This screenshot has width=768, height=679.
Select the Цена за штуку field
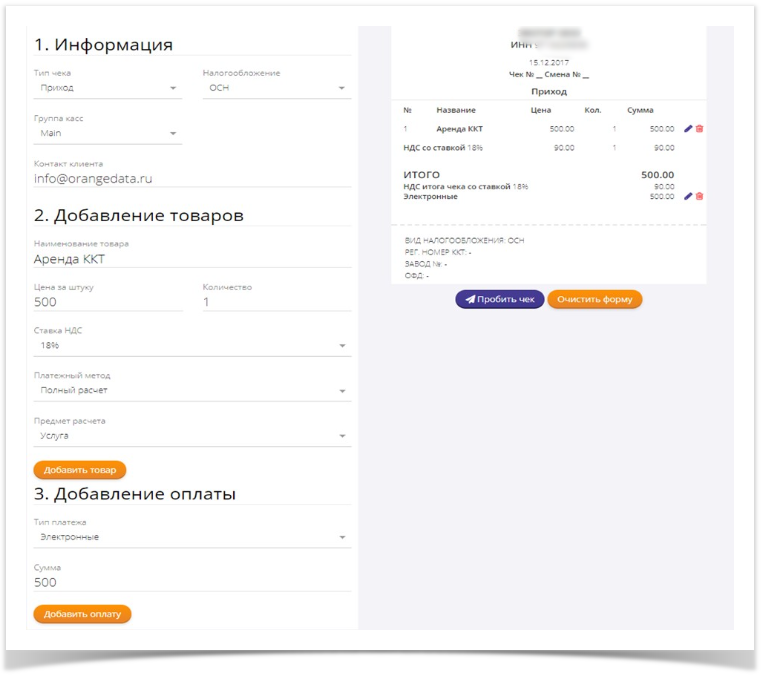(108, 302)
